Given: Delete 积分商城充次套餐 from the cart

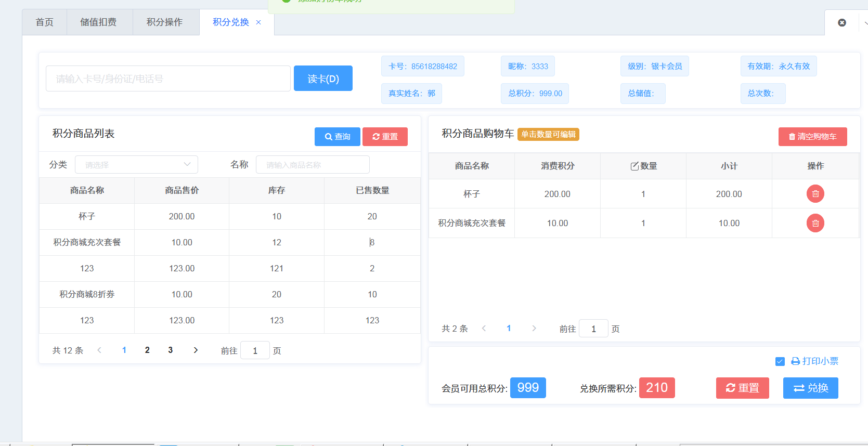Looking at the screenshot, I should tap(815, 223).
